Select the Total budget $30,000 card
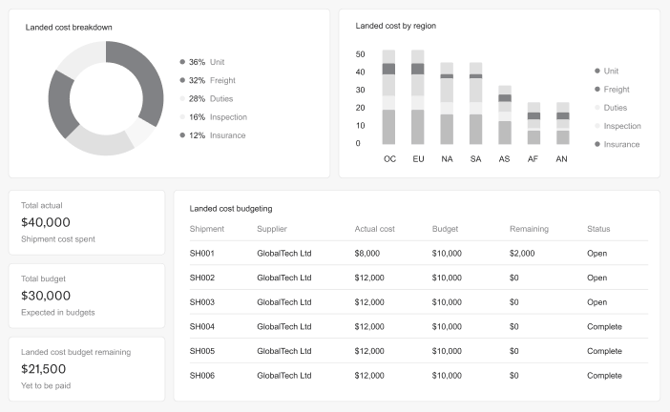This screenshot has height=412, width=670. [87, 295]
